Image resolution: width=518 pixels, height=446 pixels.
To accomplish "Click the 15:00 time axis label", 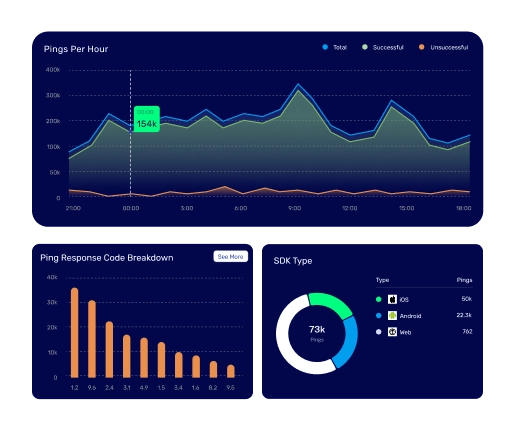I will tap(407, 208).
